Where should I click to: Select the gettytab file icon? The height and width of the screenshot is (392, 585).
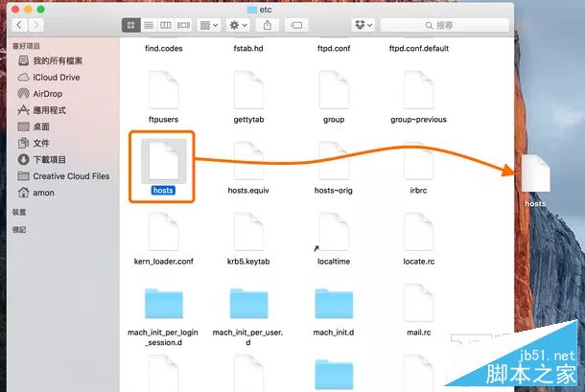pyautogui.click(x=248, y=90)
